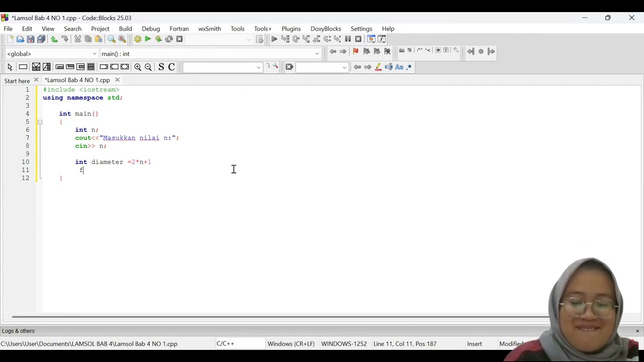Click the Rebuild icon in toolbar
This screenshot has width=644, height=362.
pos(169,39)
